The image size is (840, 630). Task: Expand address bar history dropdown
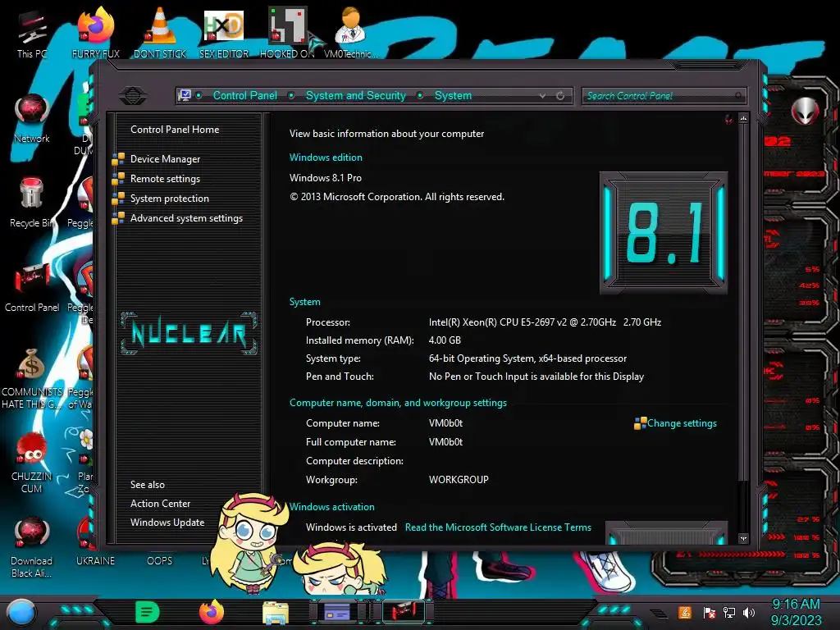coord(543,96)
